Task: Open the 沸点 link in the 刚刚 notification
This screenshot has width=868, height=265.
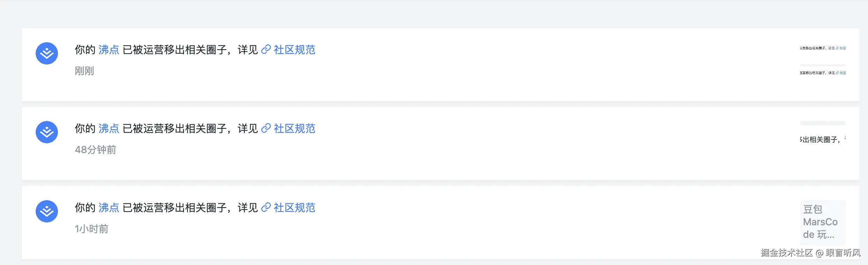Action: (109, 50)
